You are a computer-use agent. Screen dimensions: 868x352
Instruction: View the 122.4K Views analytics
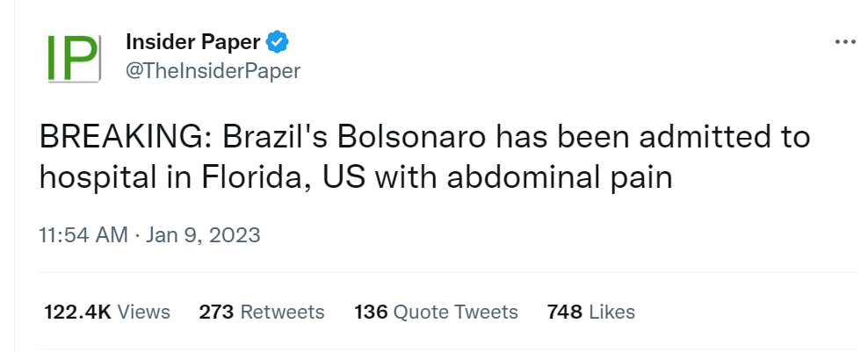pos(107,312)
